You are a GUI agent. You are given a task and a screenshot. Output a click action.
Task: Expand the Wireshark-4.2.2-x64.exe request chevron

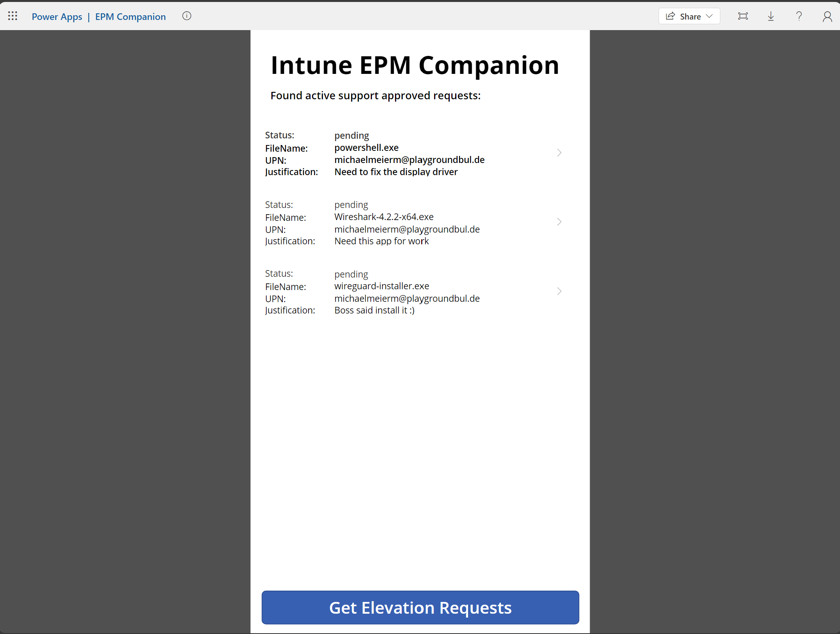(559, 222)
